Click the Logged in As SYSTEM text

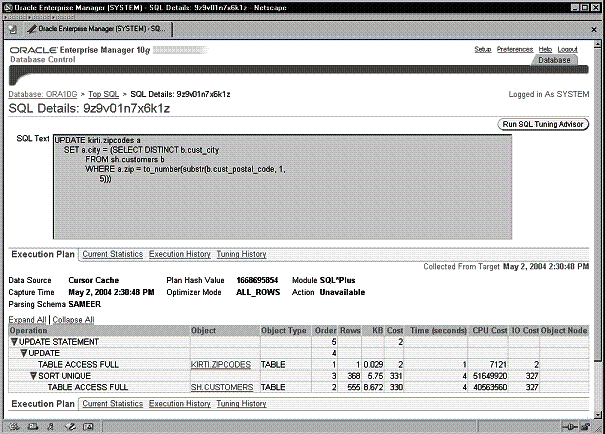(x=549, y=94)
